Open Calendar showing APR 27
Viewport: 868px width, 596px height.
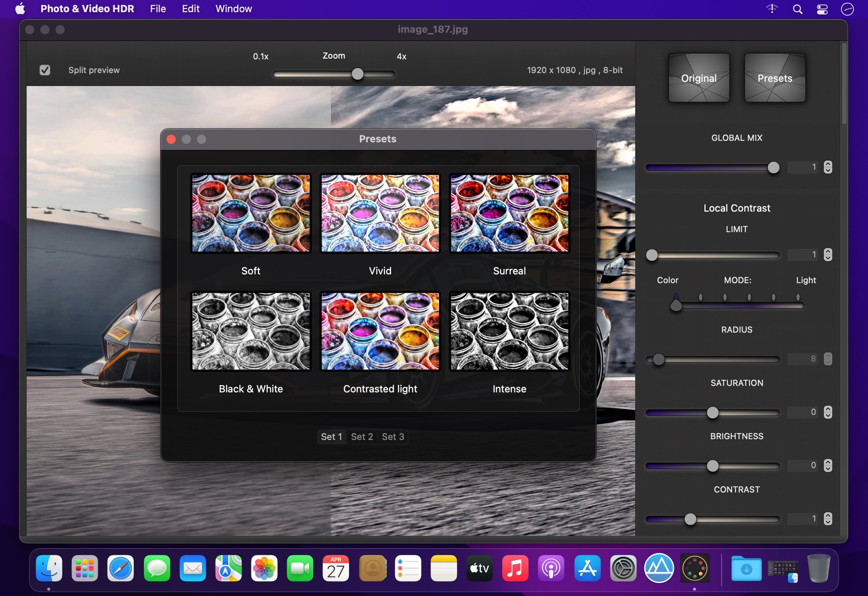336,569
